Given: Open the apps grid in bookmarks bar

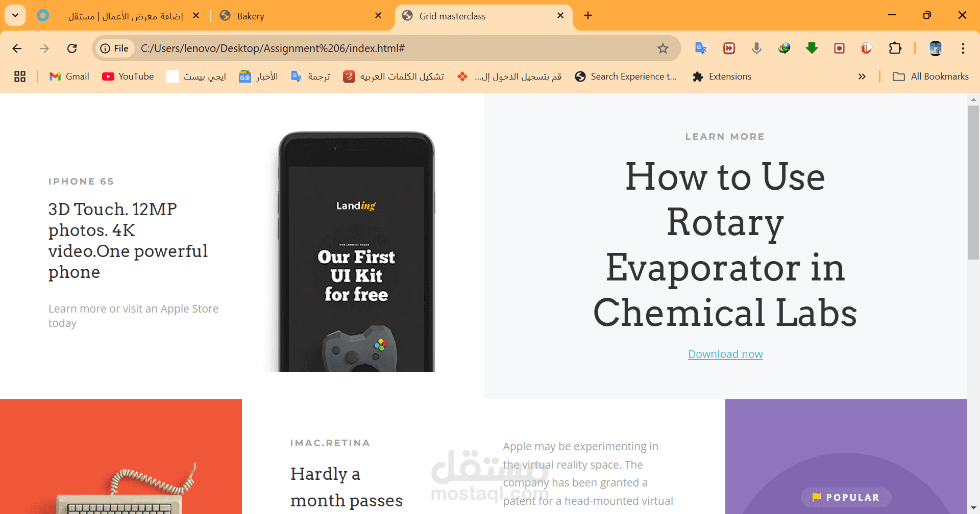Looking at the screenshot, I should [x=20, y=76].
